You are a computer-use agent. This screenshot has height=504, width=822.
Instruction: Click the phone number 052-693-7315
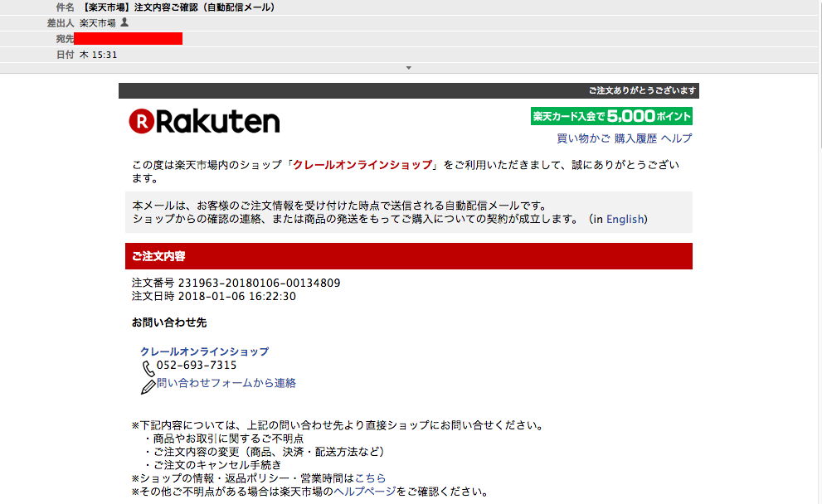(x=197, y=365)
